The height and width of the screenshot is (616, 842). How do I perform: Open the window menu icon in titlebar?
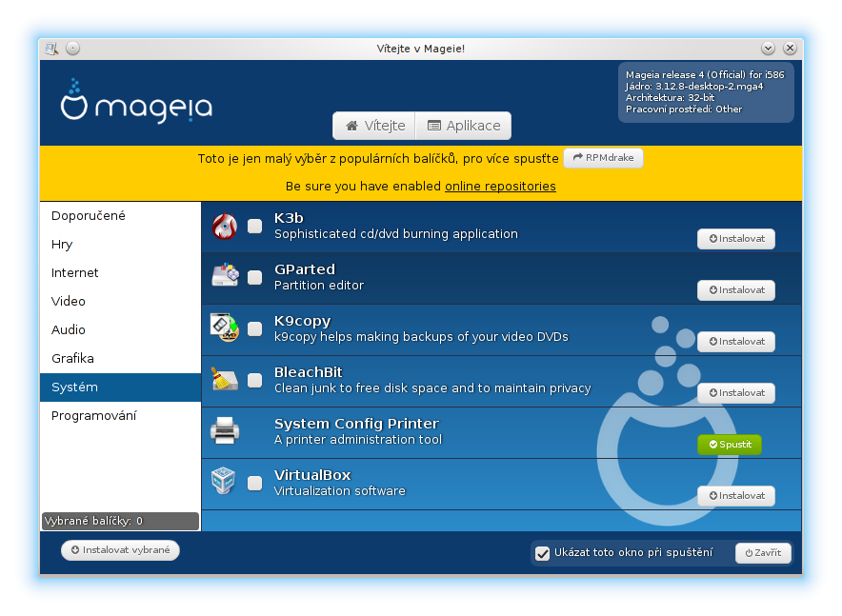(x=52, y=49)
